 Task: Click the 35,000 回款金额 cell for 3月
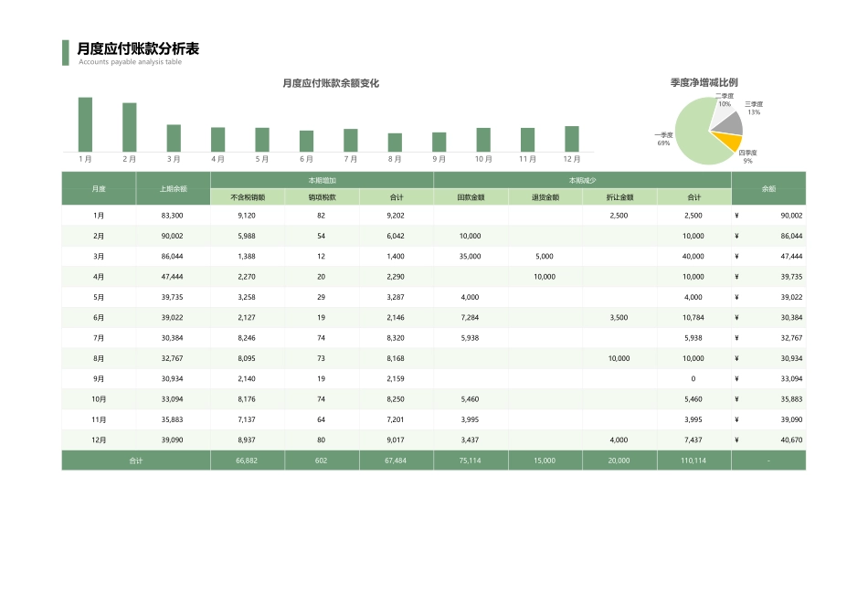[469, 257]
